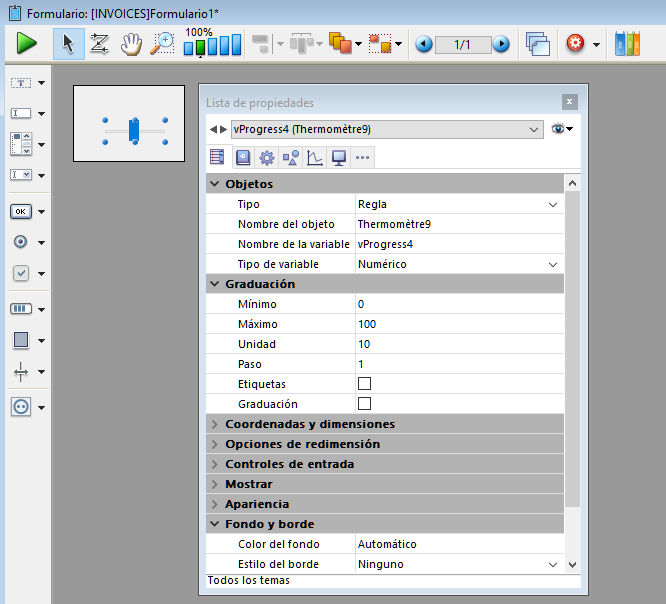Select the magnifying glass zoom tool
This screenshot has width=666, height=604.
(x=162, y=44)
